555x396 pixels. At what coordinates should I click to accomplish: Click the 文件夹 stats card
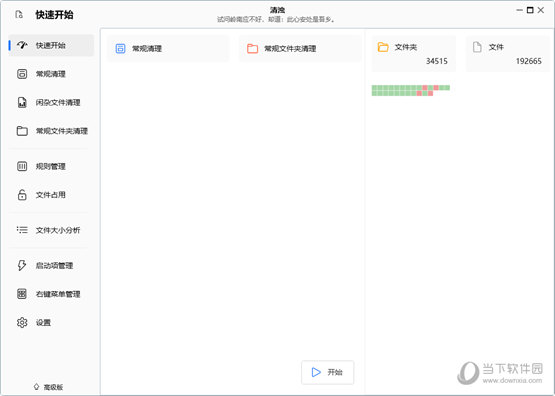click(414, 54)
